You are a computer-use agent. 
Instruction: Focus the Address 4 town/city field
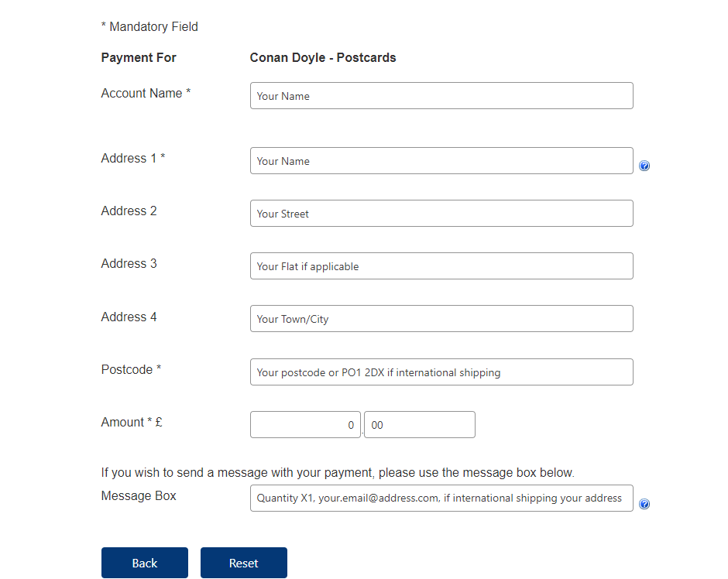[x=441, y=319]
